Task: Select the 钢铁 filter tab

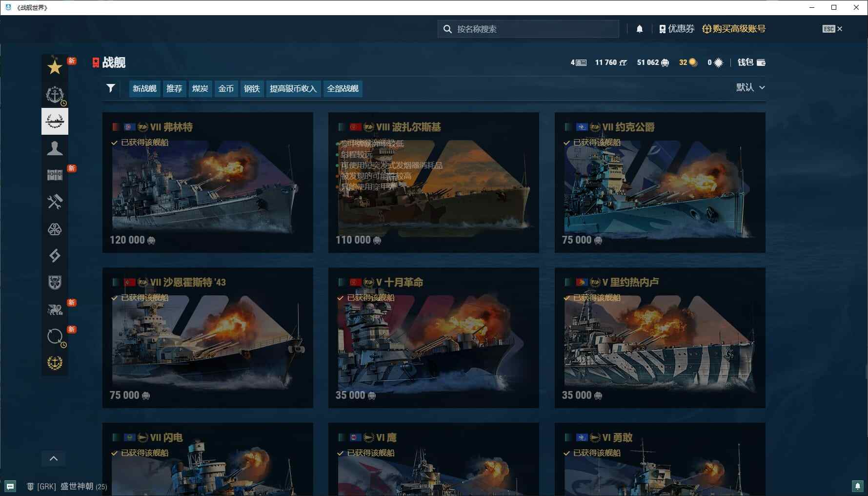Action: [252, 88]
